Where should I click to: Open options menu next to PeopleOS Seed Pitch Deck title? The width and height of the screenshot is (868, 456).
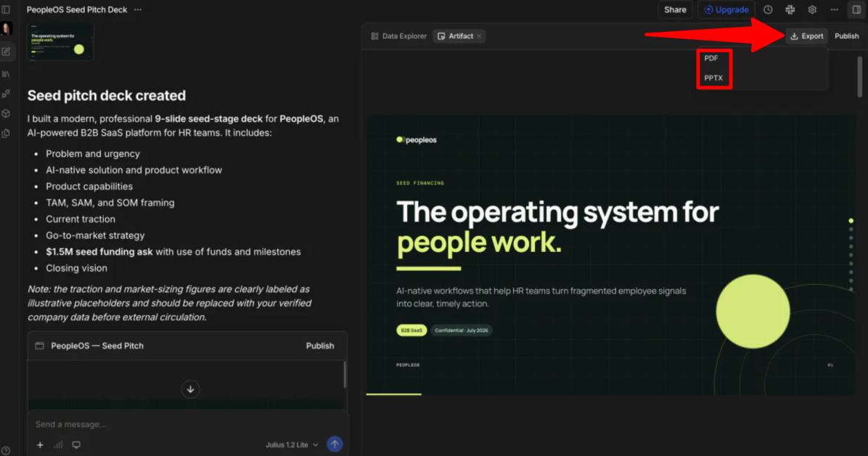tap(138, 9)
